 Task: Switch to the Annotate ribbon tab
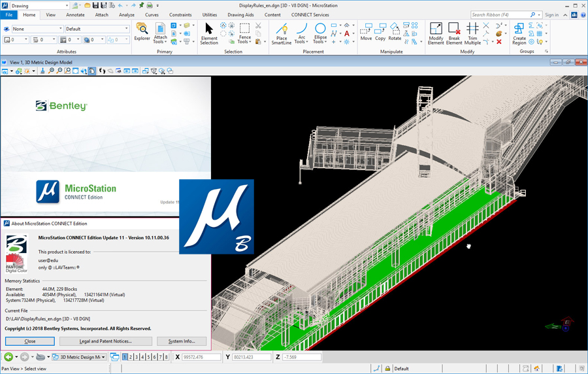point(75,14)
